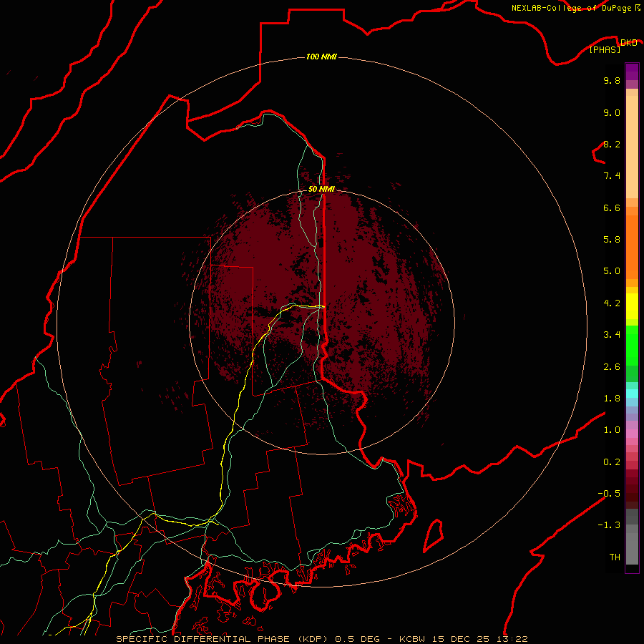Screen dimensions: 644x644
Task: Click the 5.0 value on the color scale
Action: [612, 271]
